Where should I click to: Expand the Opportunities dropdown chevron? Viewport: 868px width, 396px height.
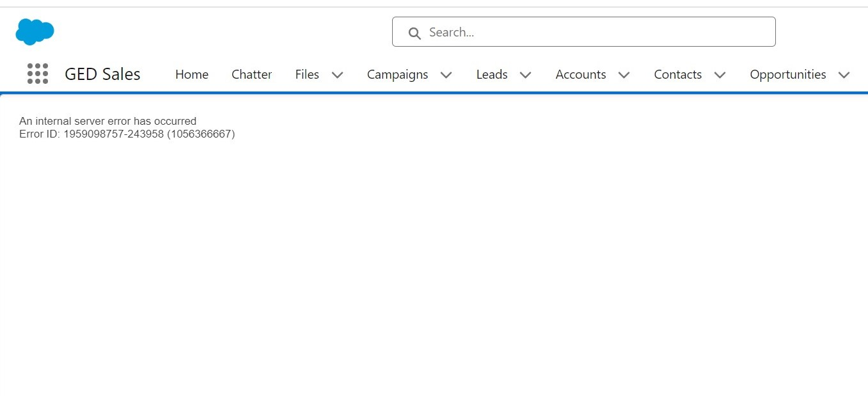[844, 75]
